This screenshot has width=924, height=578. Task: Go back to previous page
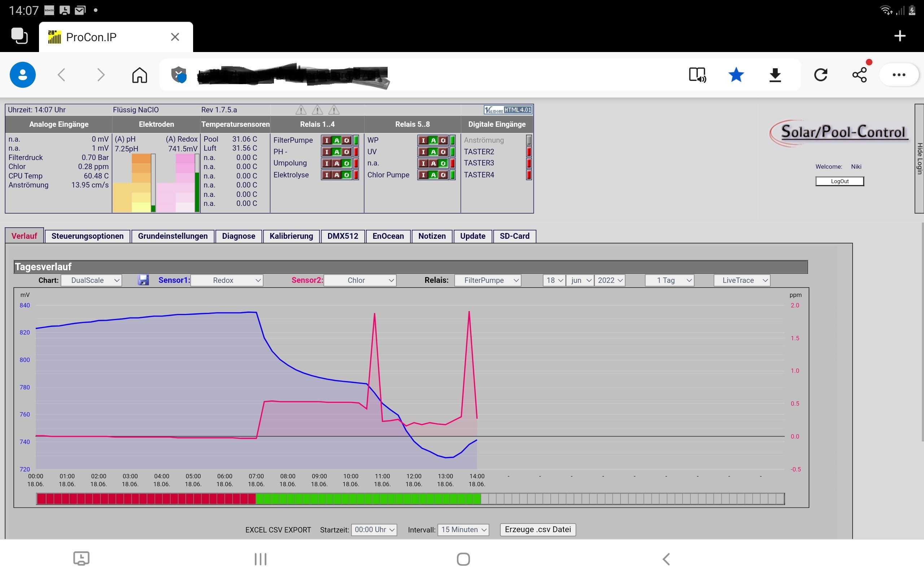click(x=61, y=74)
